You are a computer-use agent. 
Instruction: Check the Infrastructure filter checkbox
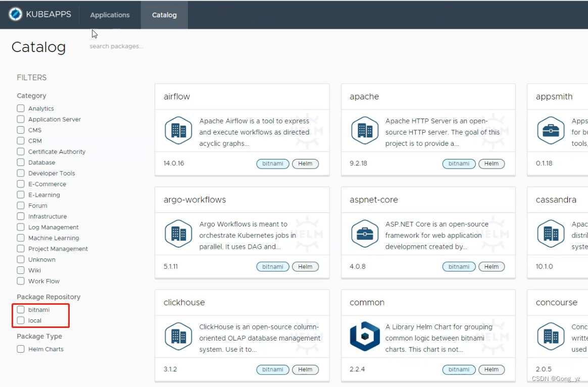click(21, 216)
